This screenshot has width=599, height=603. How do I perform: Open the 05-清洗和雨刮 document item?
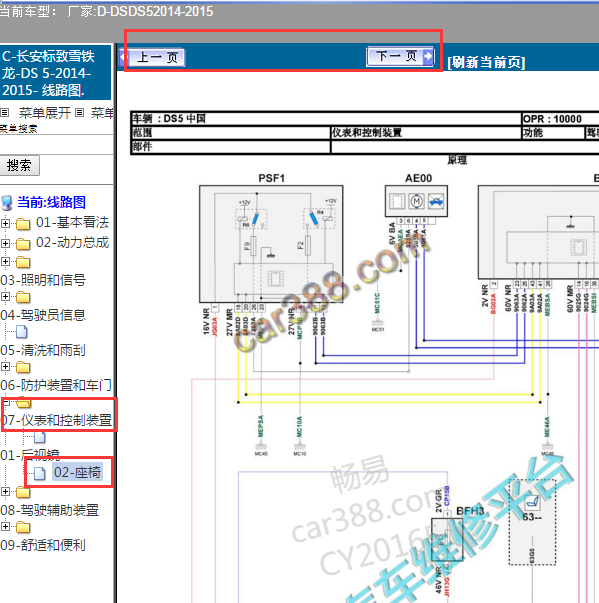[x=43, y=350]
